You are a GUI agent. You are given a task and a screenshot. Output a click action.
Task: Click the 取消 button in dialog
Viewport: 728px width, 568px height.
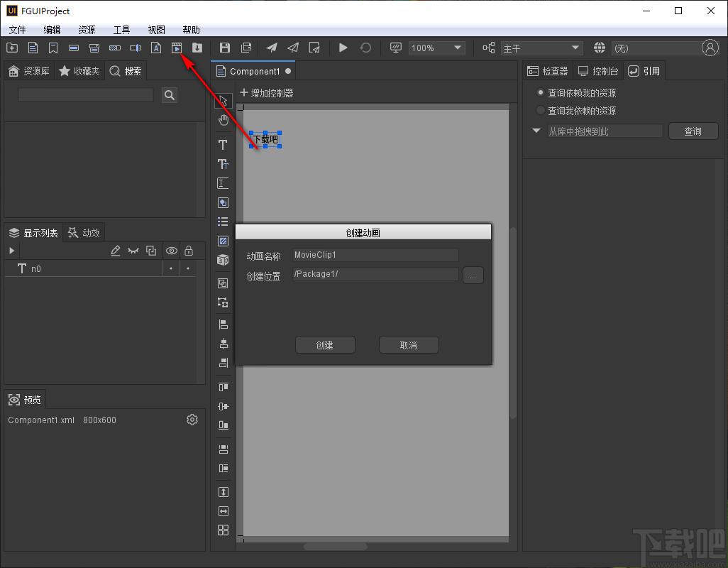click(x=409, y=345)
